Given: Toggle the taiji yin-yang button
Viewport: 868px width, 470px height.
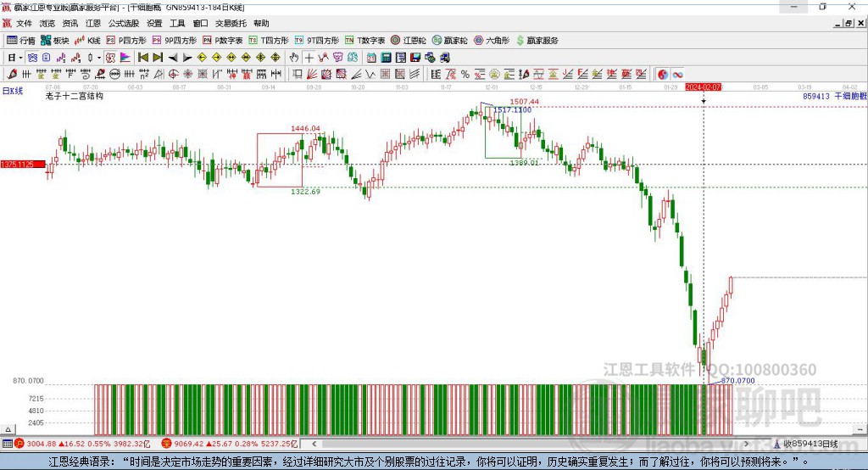Looking at the screenshot, I should coord(663,75).
